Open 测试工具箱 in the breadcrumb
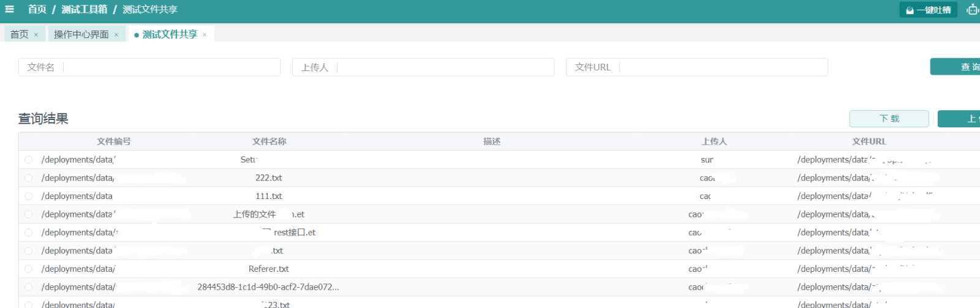980x308 pixels. (x=85, y=9)
